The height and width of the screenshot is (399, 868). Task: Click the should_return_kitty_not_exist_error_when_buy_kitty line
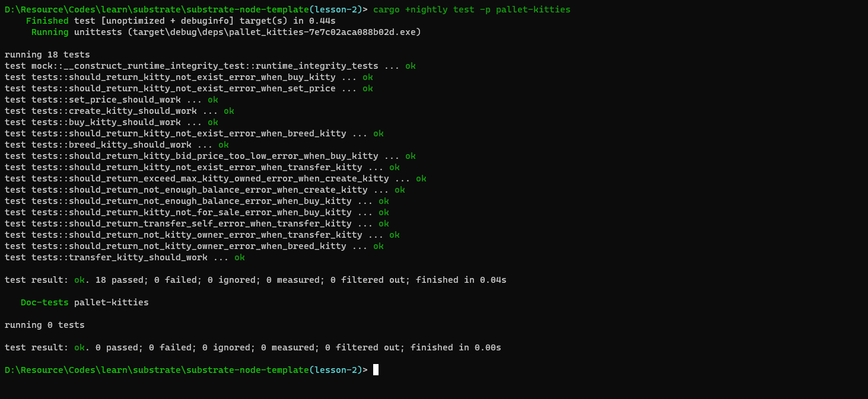point(189,77)
